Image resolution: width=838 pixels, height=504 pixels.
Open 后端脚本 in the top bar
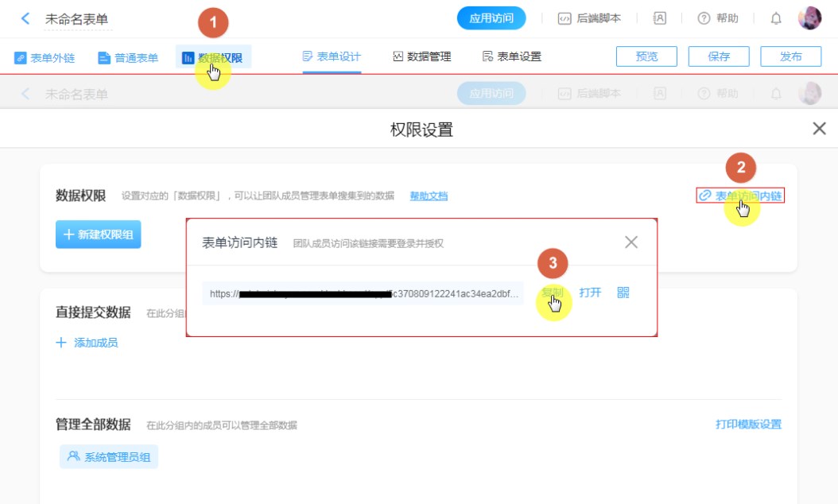589,18
